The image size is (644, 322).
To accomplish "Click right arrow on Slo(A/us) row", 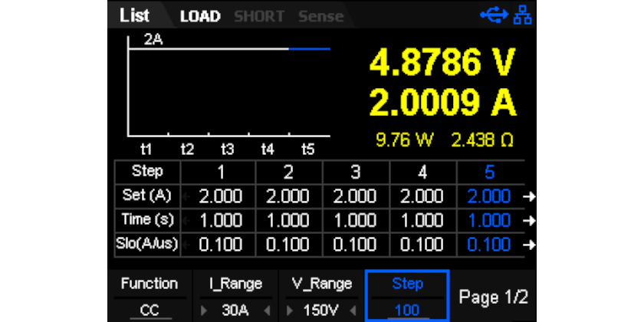I will coord(529,245).
